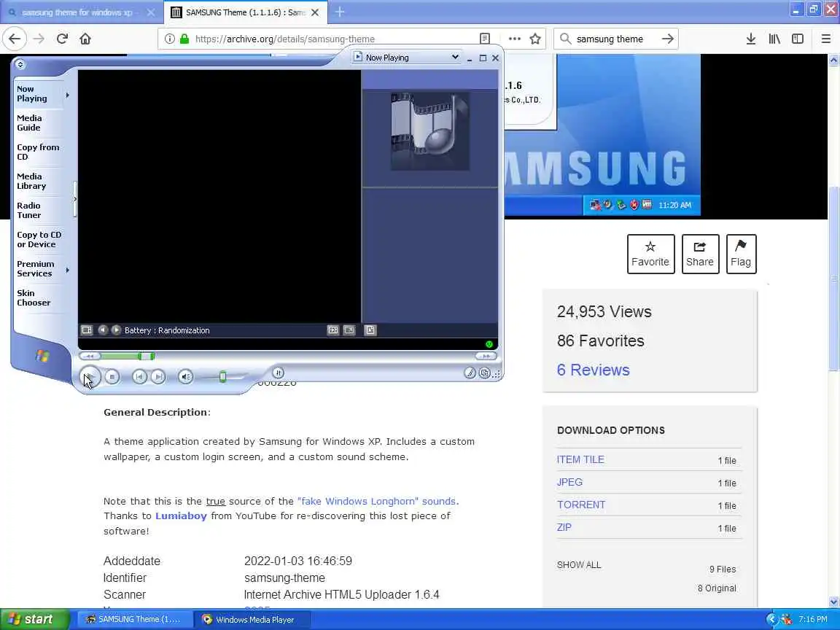840x630 pixels.
Task: Click the media information page icon
Action: coord(370,330)
